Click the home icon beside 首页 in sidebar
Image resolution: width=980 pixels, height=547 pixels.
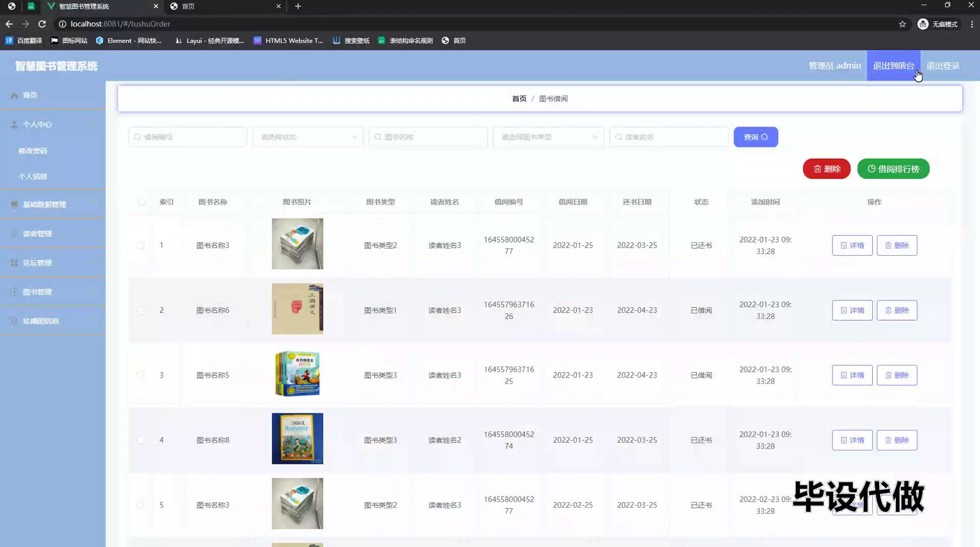tap(14, 95)
